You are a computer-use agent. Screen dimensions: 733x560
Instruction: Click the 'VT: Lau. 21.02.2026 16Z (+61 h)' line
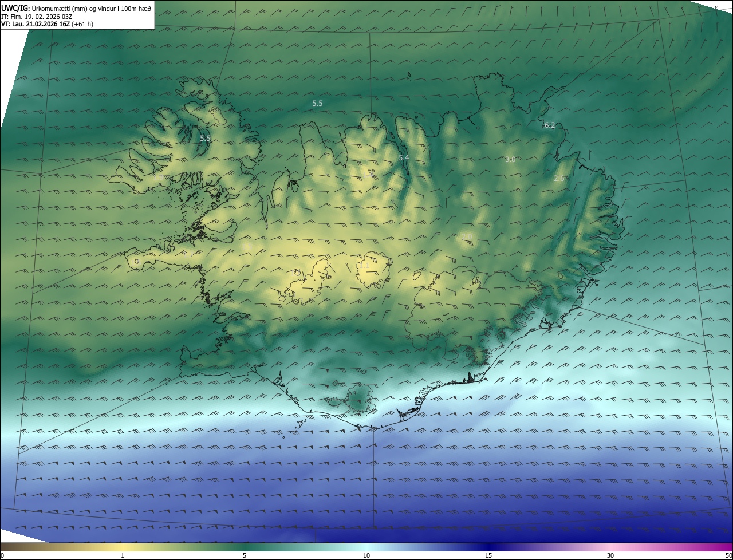48,24
